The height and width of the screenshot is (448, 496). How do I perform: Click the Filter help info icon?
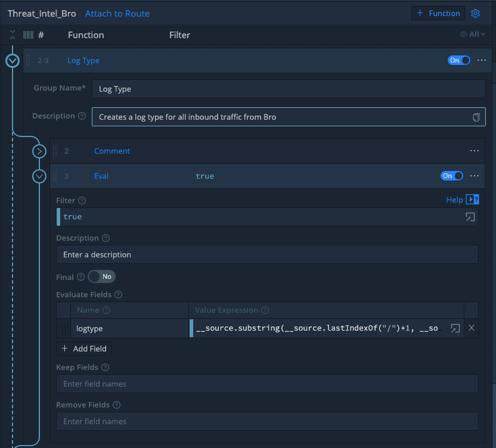coord(82,201)
